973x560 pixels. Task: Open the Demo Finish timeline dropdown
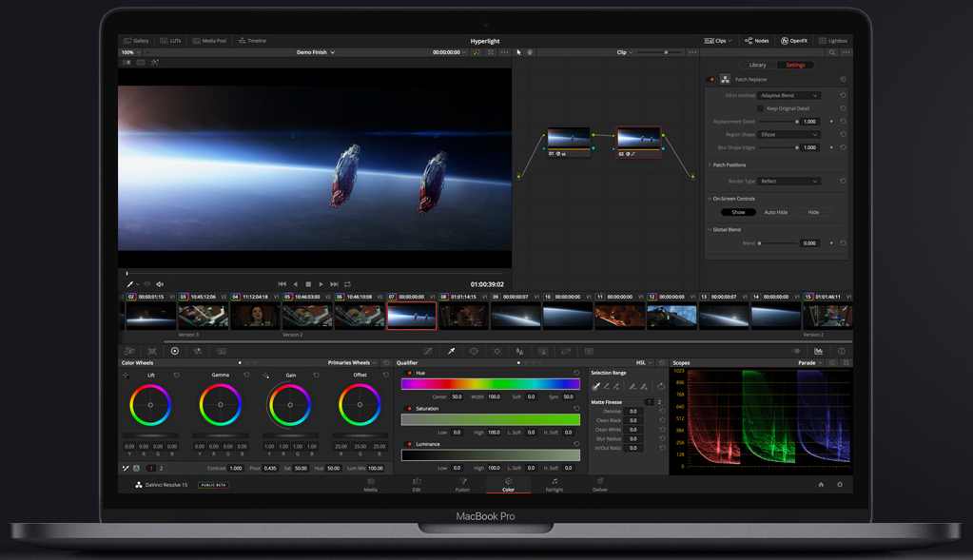(316, 52)
